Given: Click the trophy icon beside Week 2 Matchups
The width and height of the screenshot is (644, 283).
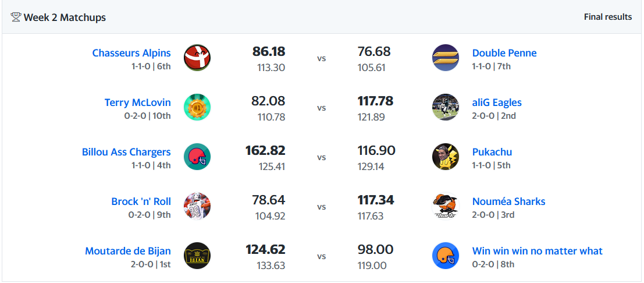Looking at the screenshot, I should click(x=16, y=17).
